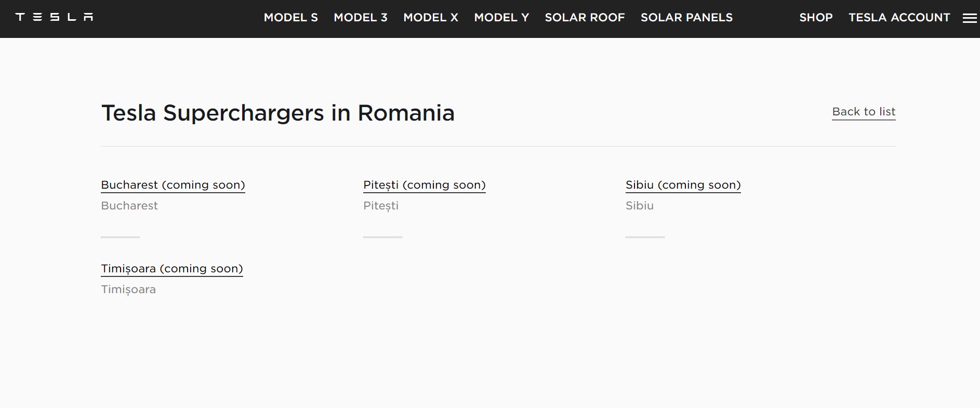Image resolution: width=980 pixels, height=408 pixels.
Task: Click the Tesla logo
Action: click(55, 17)
